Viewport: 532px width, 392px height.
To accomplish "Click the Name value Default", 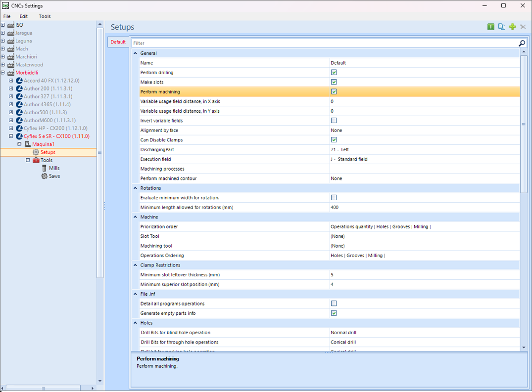I will pos(339,63).
